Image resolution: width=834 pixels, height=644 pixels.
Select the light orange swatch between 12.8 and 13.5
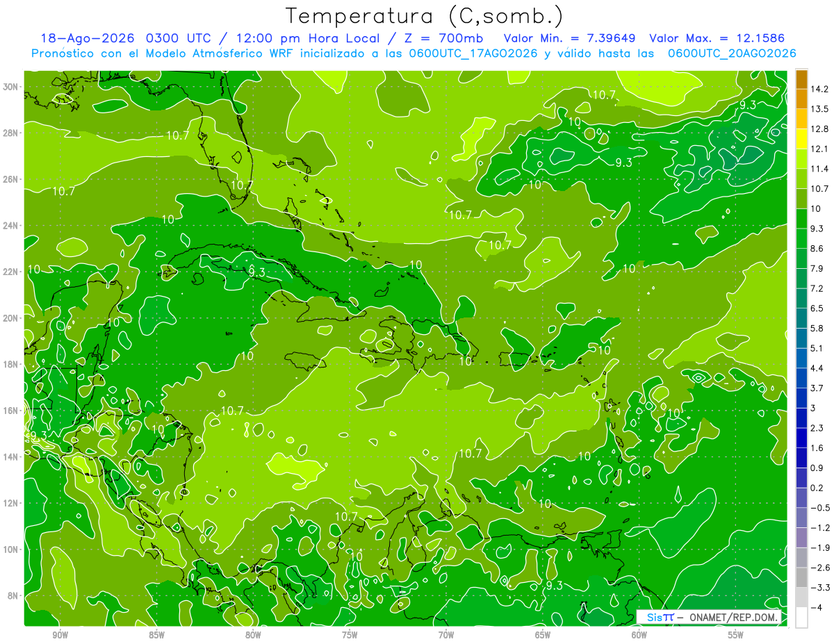801,119
